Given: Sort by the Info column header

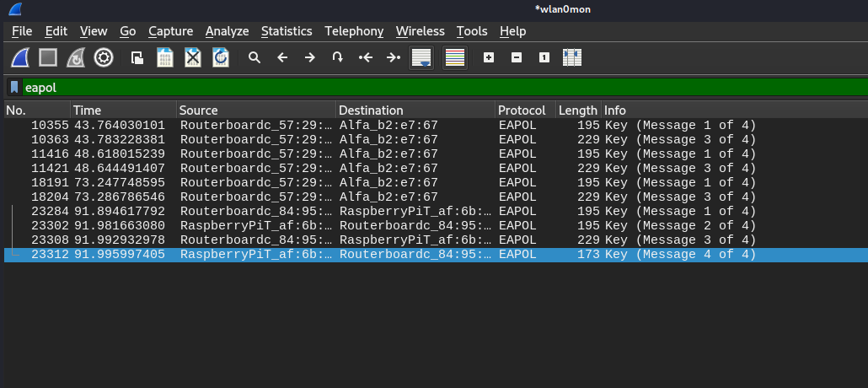Looking at the screenshot, I should click(x=735, y=110).
